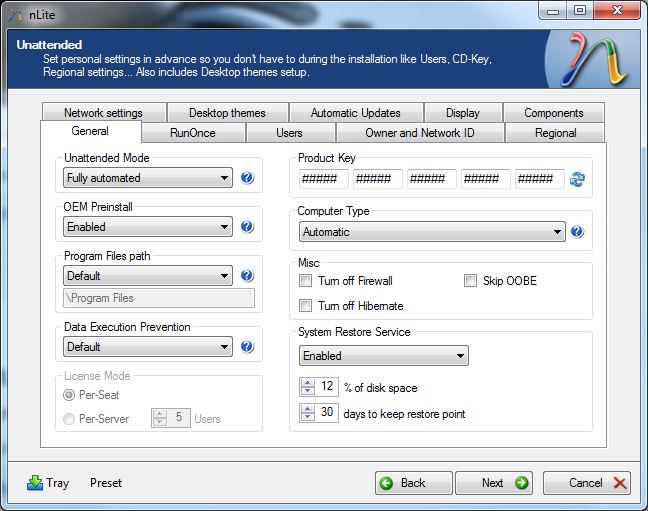Click the Per-Server Users count stepper
Screen dimensions: 648x511
(160, 418)
